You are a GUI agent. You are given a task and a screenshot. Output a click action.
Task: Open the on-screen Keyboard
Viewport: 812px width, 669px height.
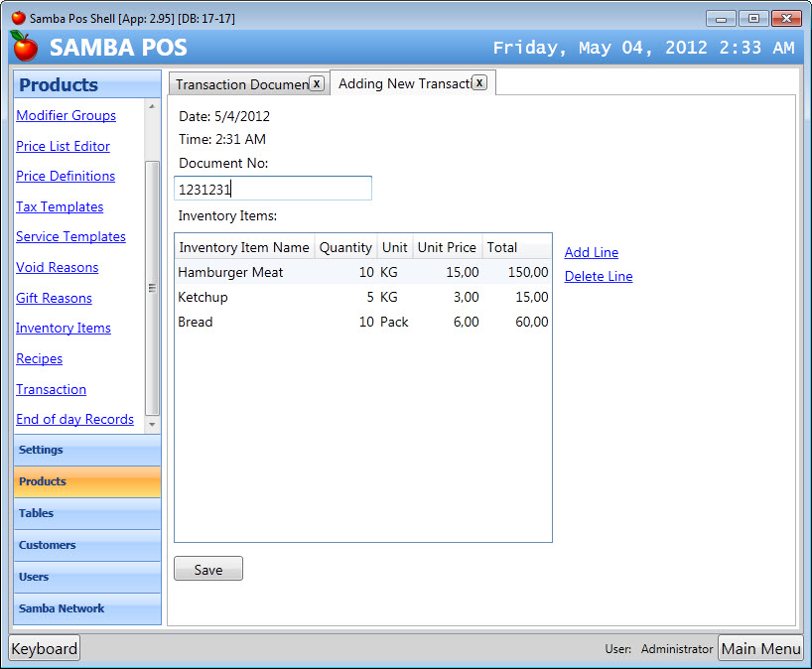pyautogui.click(x=45, y=648)
